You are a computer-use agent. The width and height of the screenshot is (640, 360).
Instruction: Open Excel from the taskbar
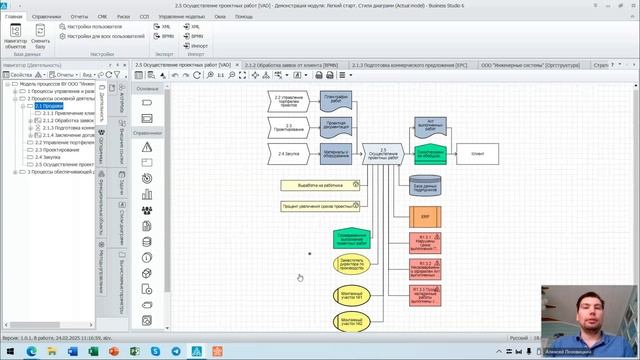[93, 351]
